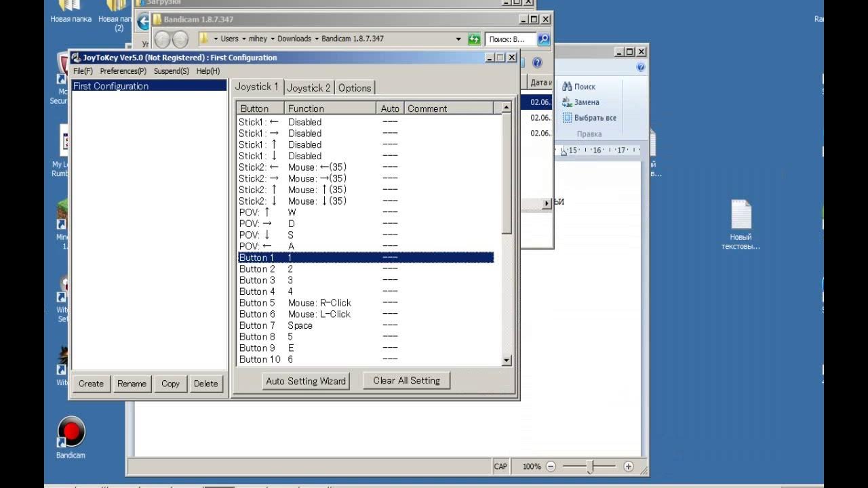Select the Button 10 row
Screen dimensions: 868x488
click(366, 359)
